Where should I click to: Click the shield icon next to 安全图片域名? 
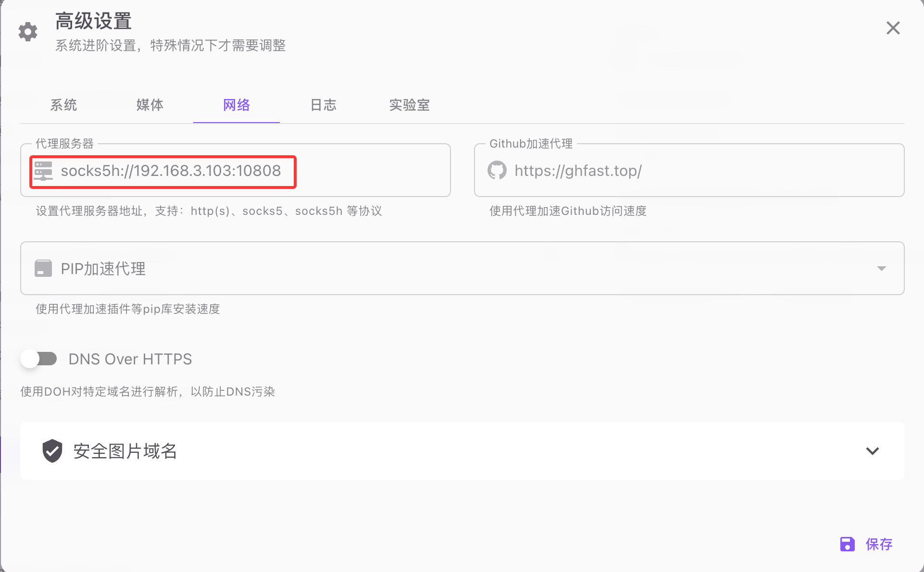[52, 451]
